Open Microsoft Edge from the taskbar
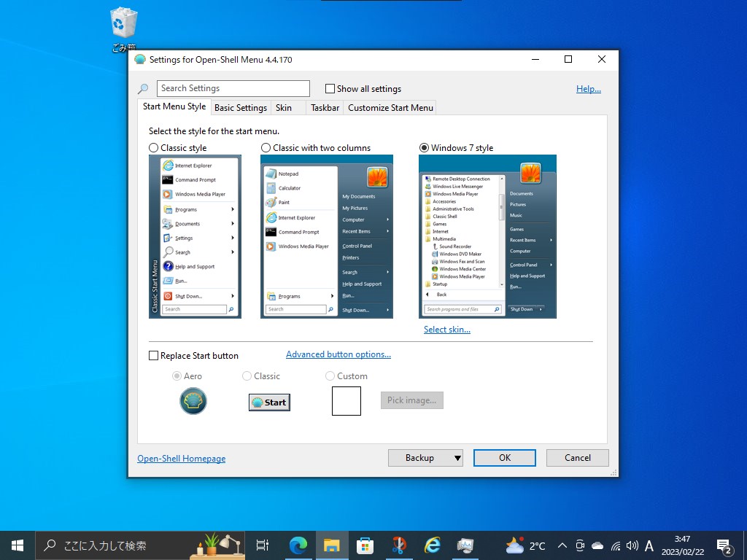747x560 pixels. (x=298, y=545)
